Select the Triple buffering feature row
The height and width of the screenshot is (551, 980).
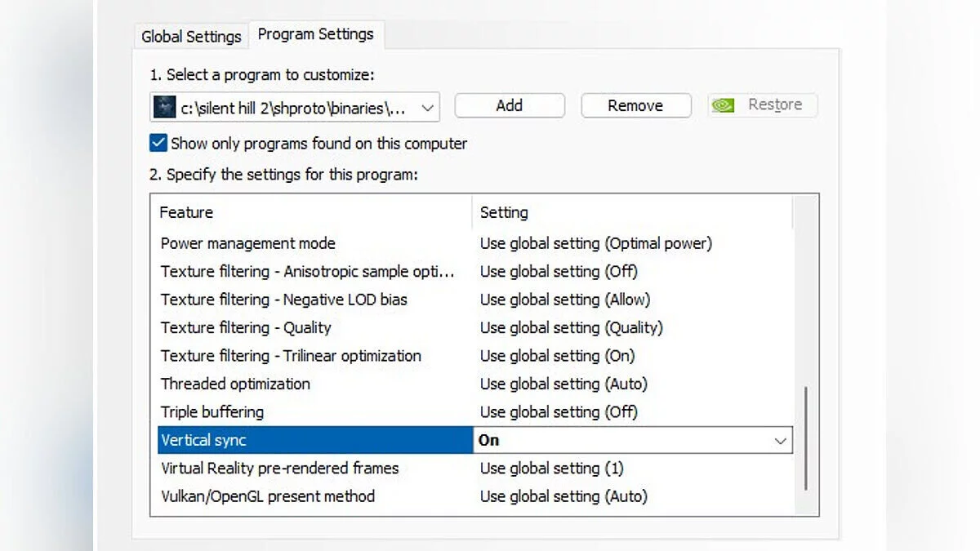click(212, 412)
